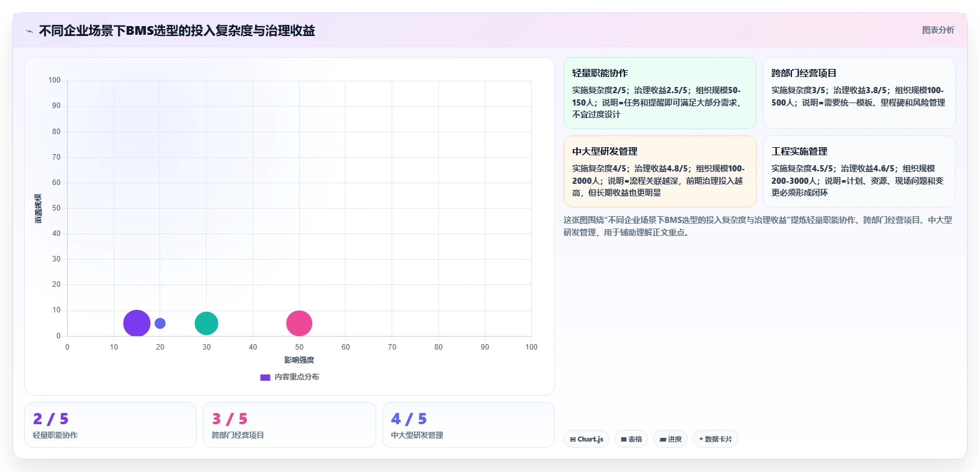The image size is (980, 472).
Task: Select the small blue bubble on the chart
Action: [160, 323]
